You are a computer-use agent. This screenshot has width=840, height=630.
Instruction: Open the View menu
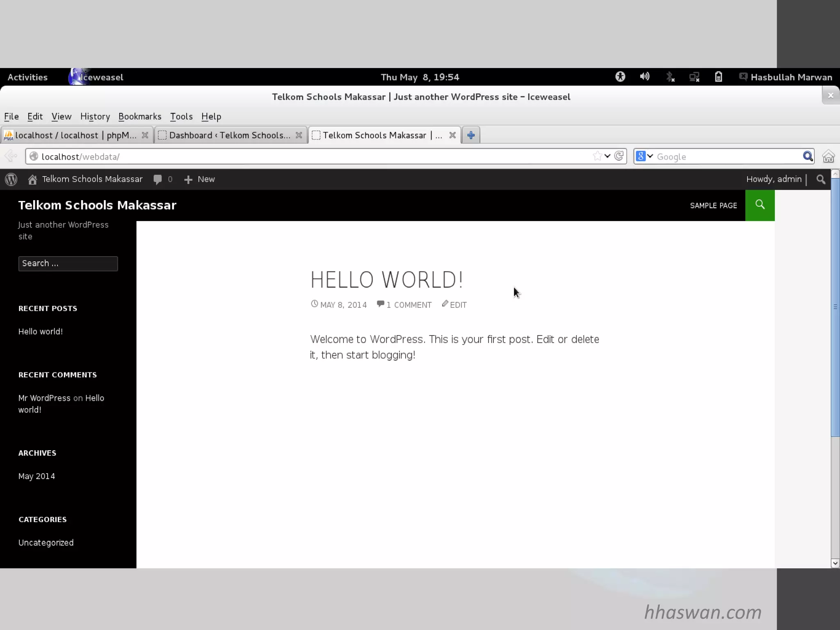tap(62, 116)
